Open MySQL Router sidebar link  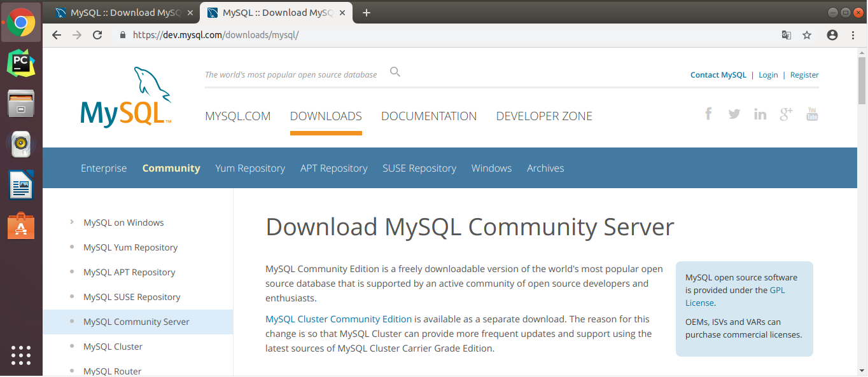point(112,371)
